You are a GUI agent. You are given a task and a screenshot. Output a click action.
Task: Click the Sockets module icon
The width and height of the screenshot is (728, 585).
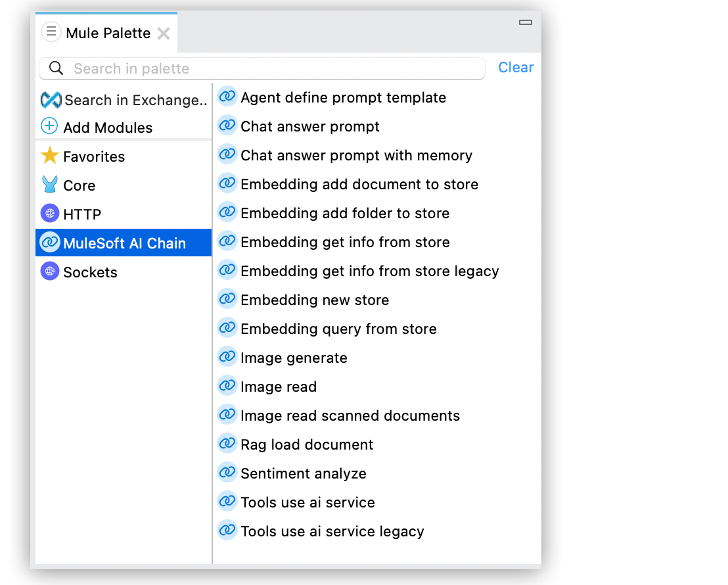[49, 271]
